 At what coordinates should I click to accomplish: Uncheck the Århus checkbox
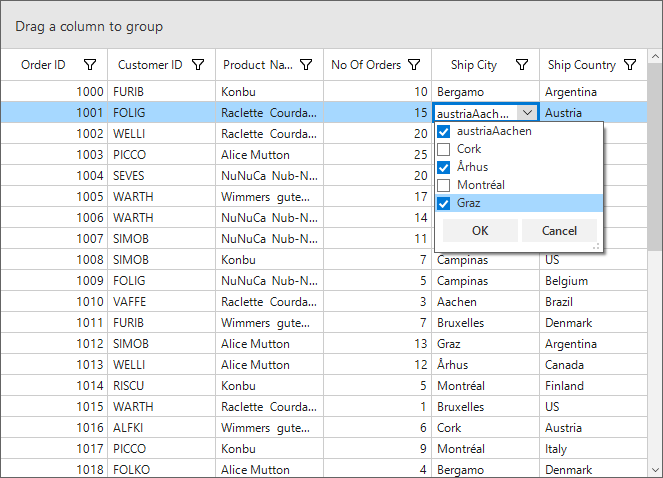pos(444,167)
